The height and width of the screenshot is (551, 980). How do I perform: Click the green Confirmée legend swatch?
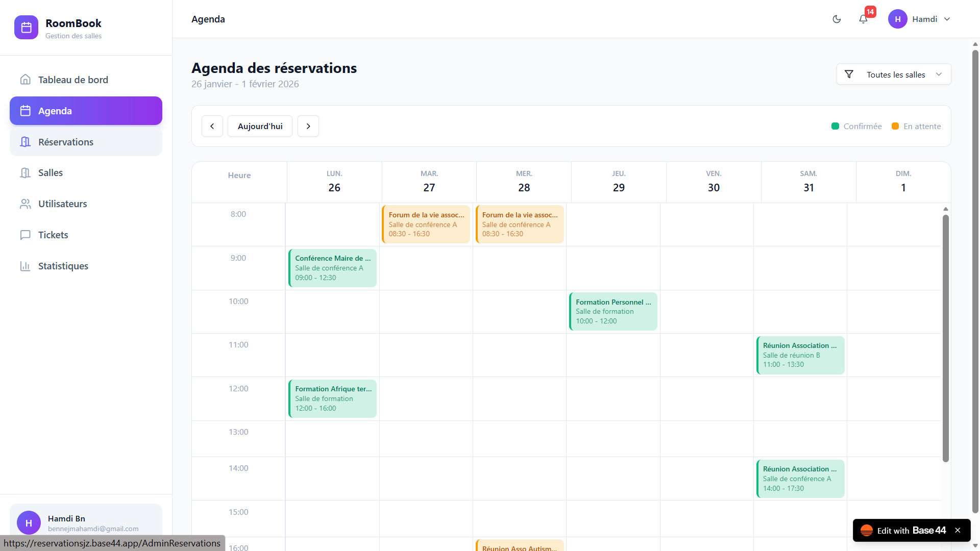(x=835, y=126)
